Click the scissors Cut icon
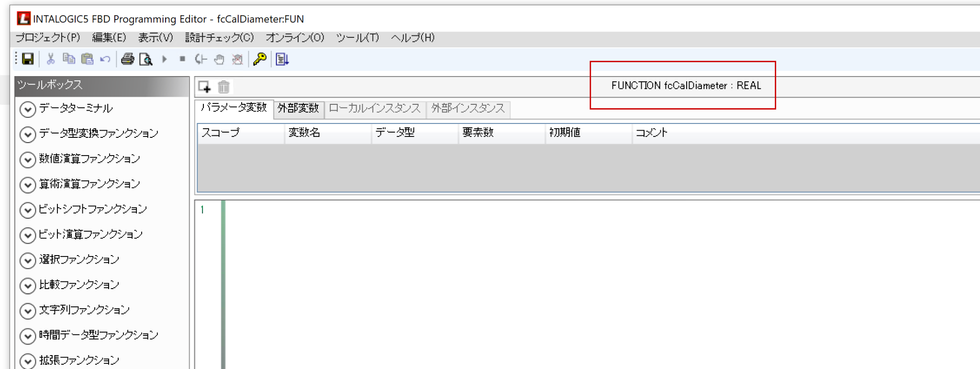 click(x=50, y=59)
